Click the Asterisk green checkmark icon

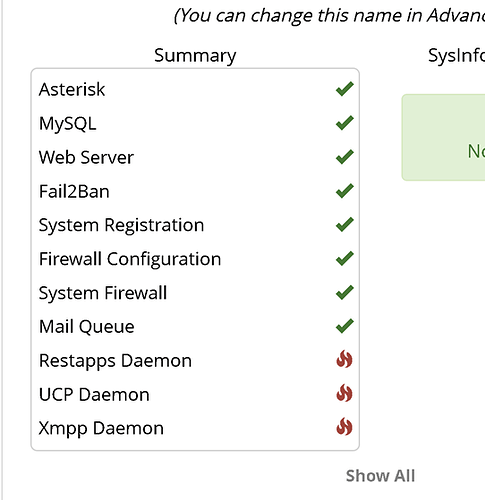click(x=345, y=89)
